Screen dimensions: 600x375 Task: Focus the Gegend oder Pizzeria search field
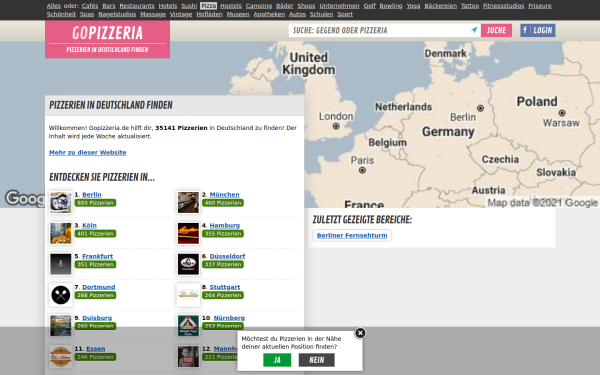pyautogui.click(x=384, y=30)
